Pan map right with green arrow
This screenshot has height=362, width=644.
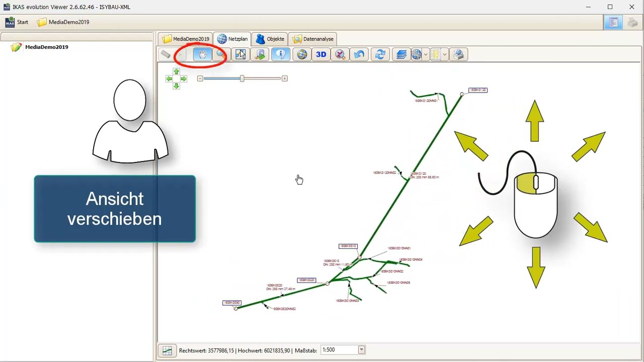pos(184,79)
